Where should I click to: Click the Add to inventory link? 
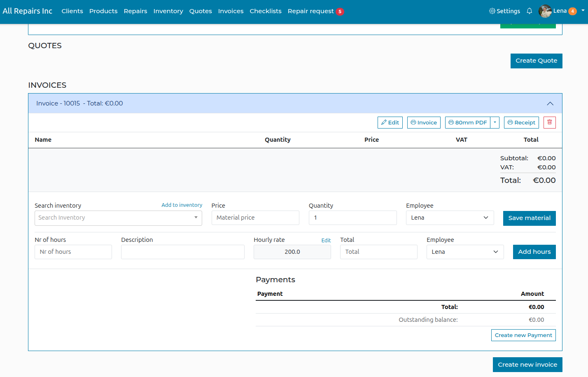coord(182,205)
